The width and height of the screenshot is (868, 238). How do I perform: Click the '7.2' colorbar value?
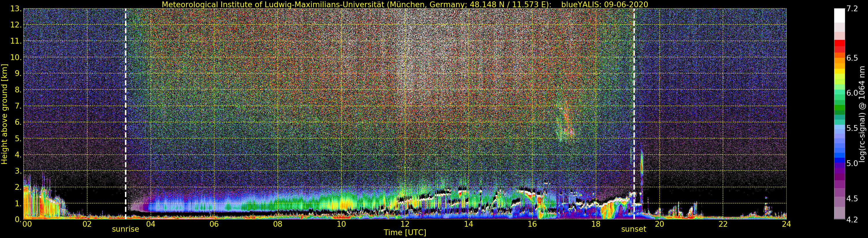852,9
